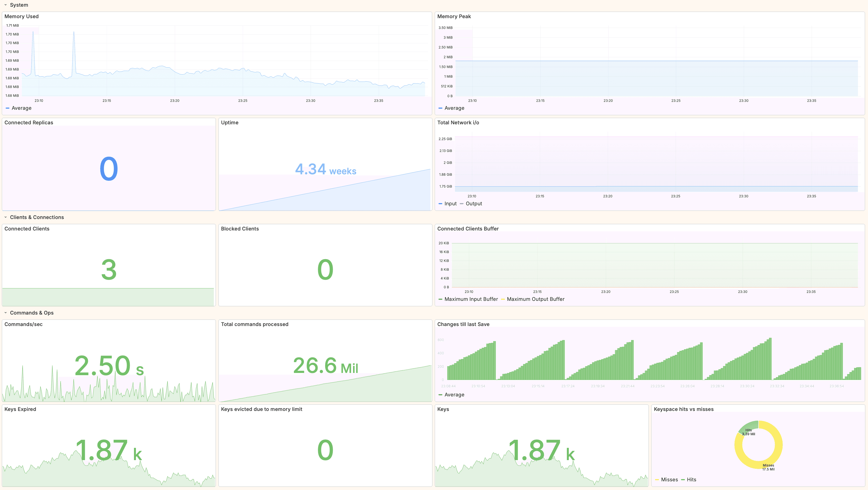Open the Connected Clients panel menu
The height and width of the screenshot is (490, 868).
[x=27, y=229]
